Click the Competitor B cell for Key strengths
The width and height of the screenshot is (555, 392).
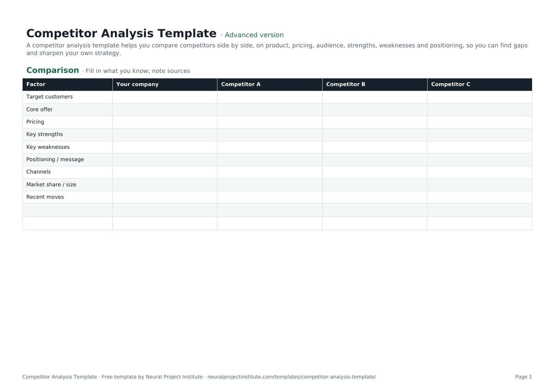pyautogui.click(x=375, y=135)
